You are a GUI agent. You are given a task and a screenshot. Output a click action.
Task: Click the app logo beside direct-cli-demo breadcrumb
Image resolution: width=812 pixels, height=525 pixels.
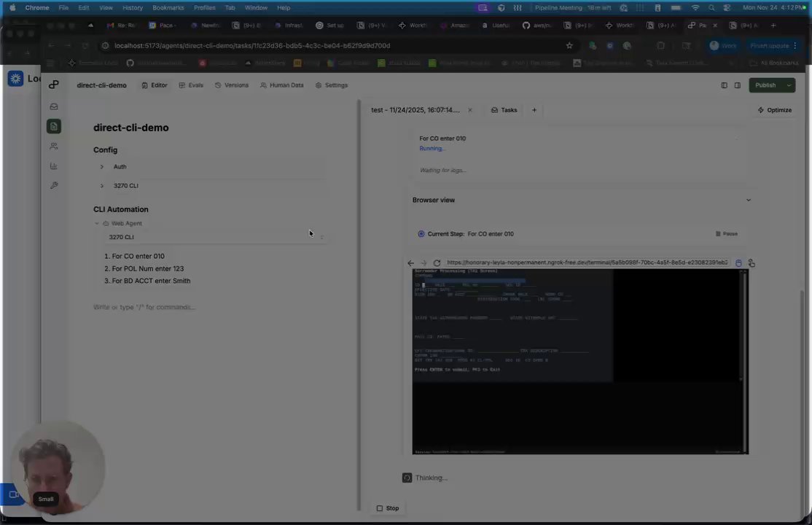coord(54,85)
